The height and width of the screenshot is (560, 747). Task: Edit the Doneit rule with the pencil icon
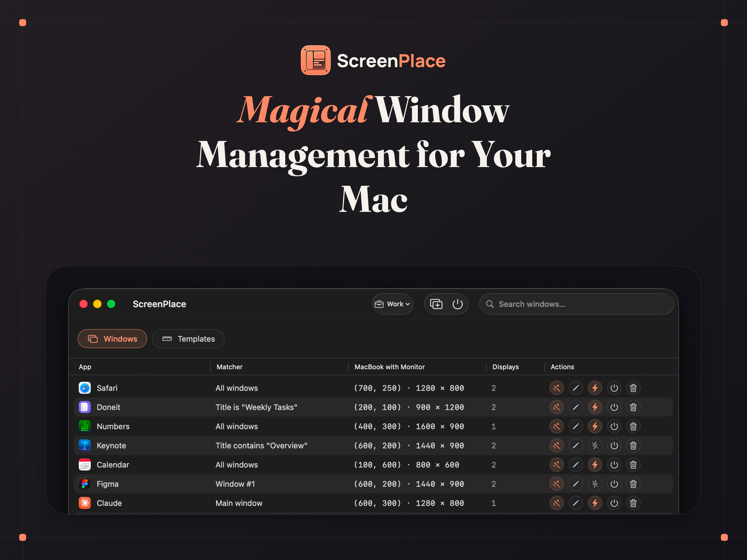(x=576, y=407)
